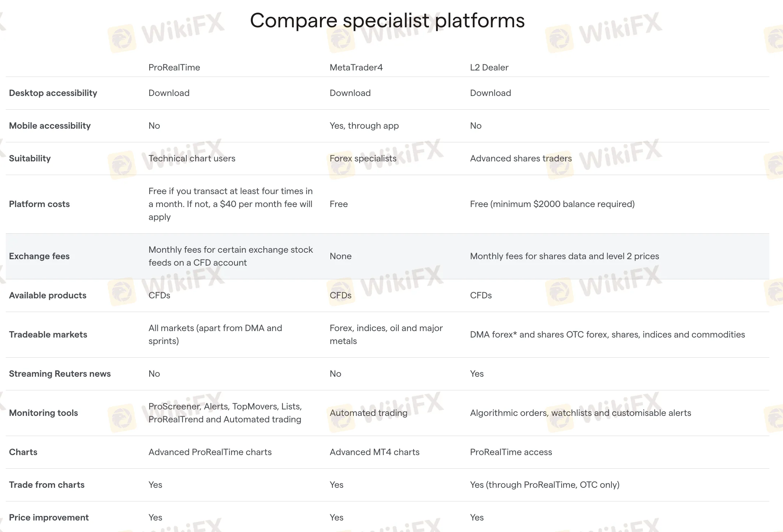This screenshot has width=783, height=532.
Task: Select the Tradeable markets row label
Action: pyautogui.click(x=48, y=335)
